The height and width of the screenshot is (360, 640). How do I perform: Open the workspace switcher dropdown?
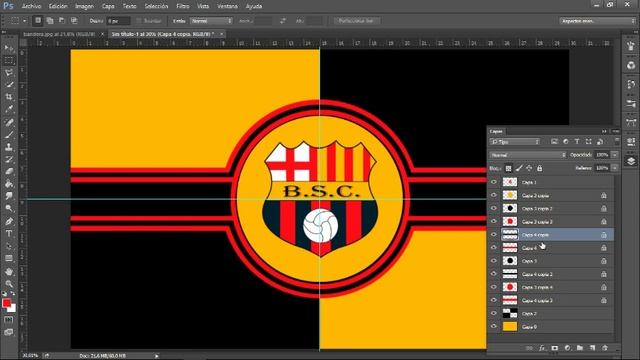598,20
